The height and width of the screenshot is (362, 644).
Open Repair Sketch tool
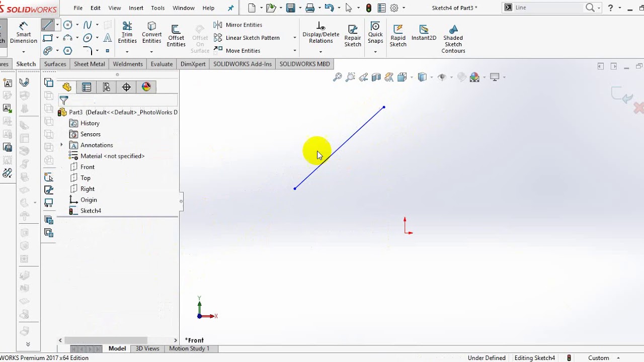pos(353,36)
